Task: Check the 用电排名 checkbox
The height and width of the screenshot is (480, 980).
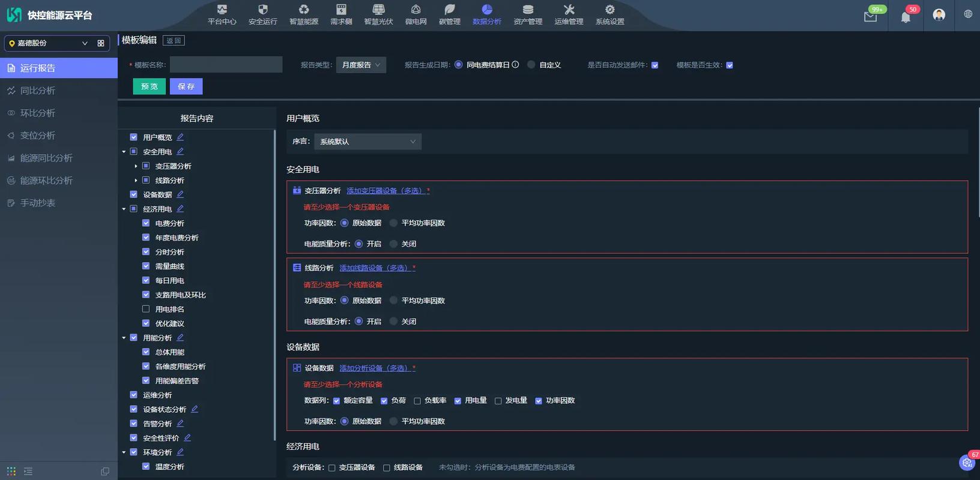Action: pyautogui.click(x=146, y=309)
